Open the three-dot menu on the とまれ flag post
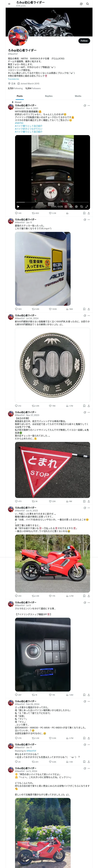 pos(89,412)
